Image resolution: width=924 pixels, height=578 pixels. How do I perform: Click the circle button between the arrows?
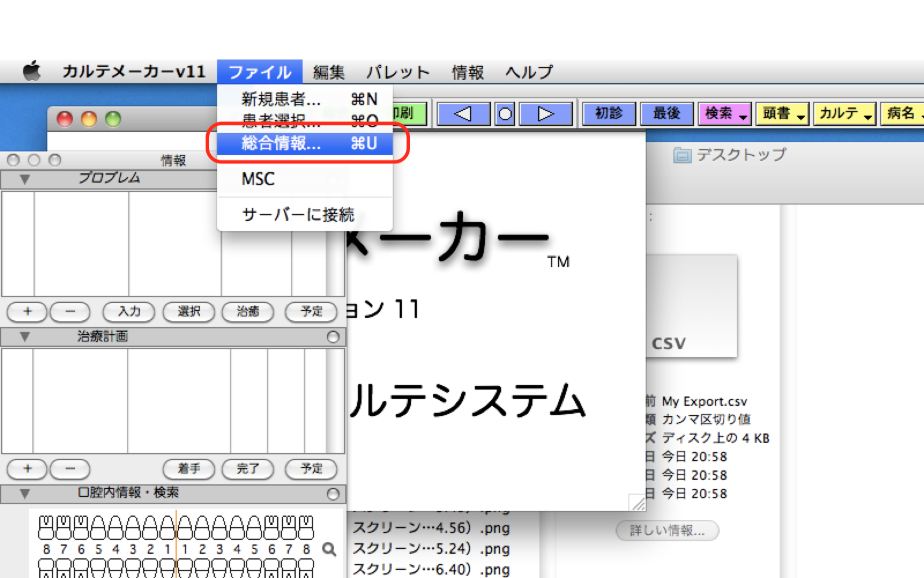[505, 114]
